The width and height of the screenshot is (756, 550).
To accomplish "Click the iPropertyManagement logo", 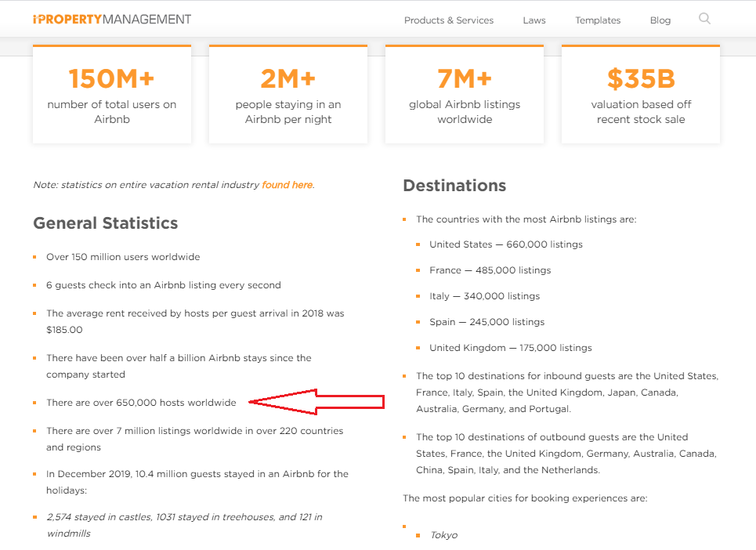I will point(110,19).
